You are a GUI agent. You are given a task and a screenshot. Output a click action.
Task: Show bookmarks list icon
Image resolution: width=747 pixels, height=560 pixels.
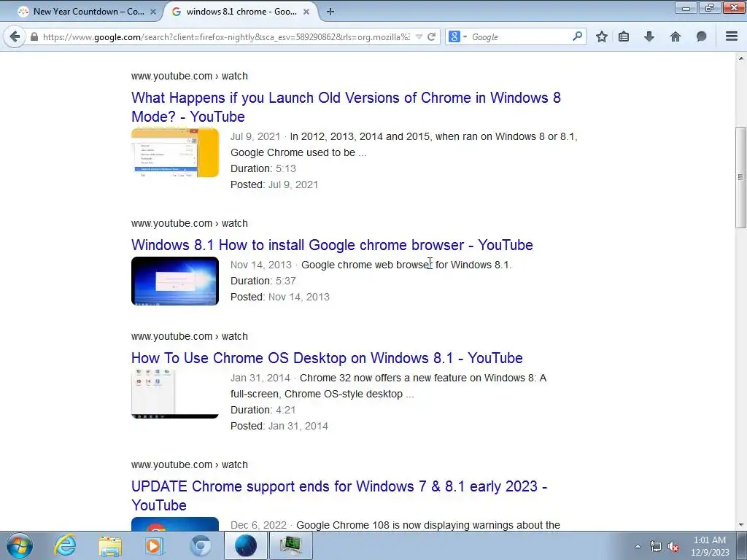(x=624, y=36)
